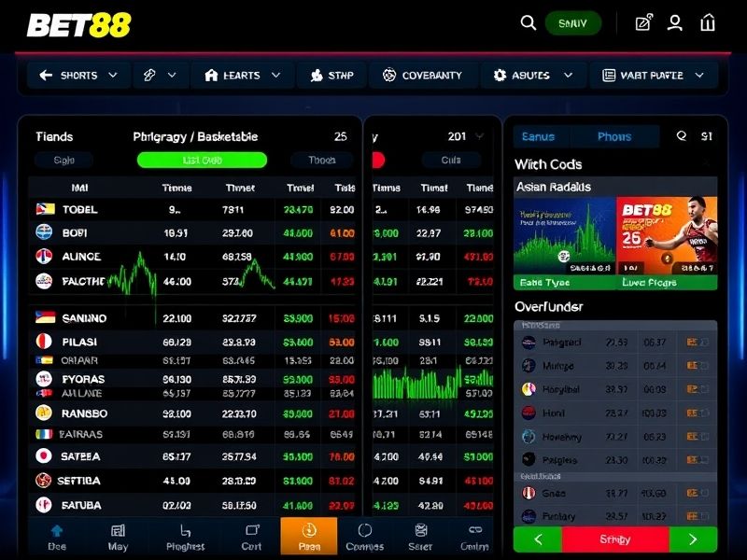This screenshot has height=560, width=747.
Task: Select the green 23470 odds in TOBEL row
Action: point(298,209)
